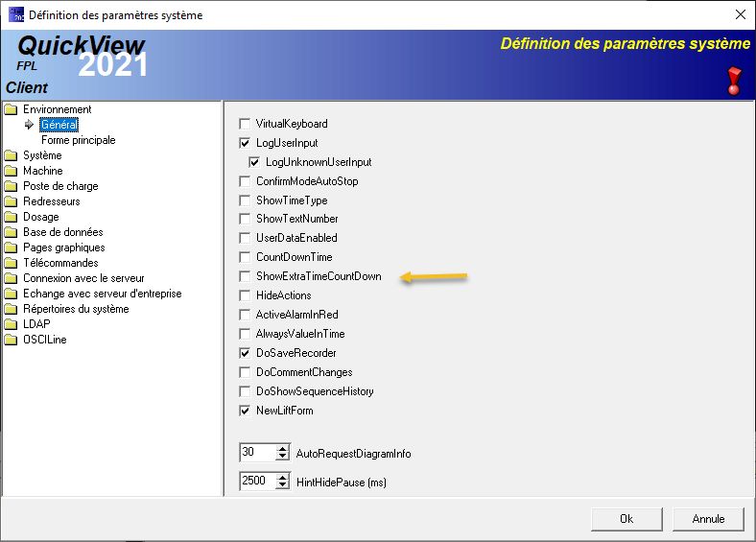Image resolution: width=756 pixels, height=542 pixels.
Task: Click the HintHidePause number field
Action: [x=258, y=481]
